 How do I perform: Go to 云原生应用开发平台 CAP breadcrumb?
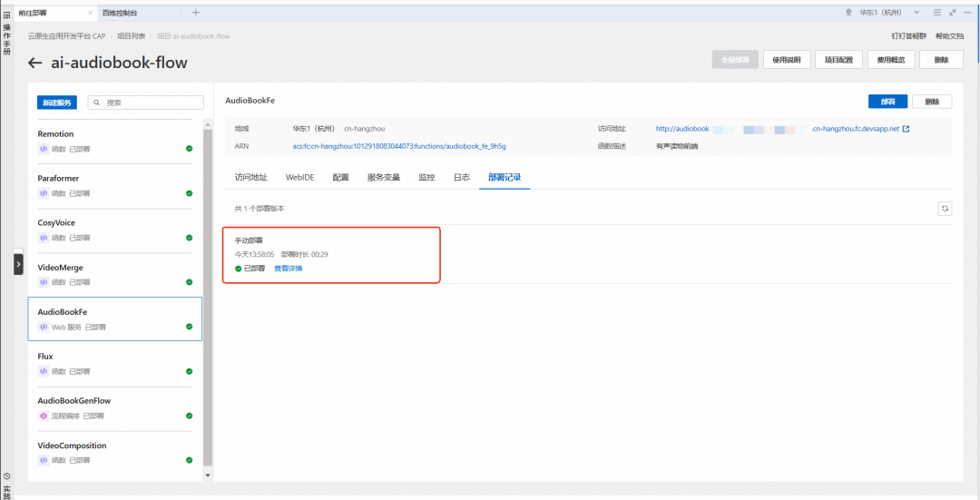point(67,36)
